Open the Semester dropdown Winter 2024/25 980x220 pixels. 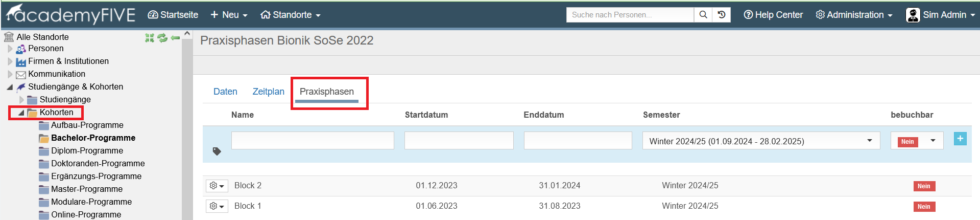[x=761, y=141]
